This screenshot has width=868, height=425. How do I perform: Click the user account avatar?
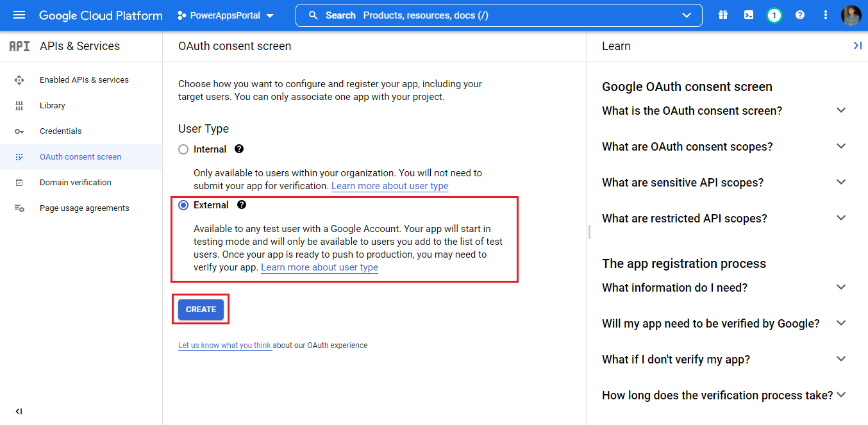(x=851, y=15)
